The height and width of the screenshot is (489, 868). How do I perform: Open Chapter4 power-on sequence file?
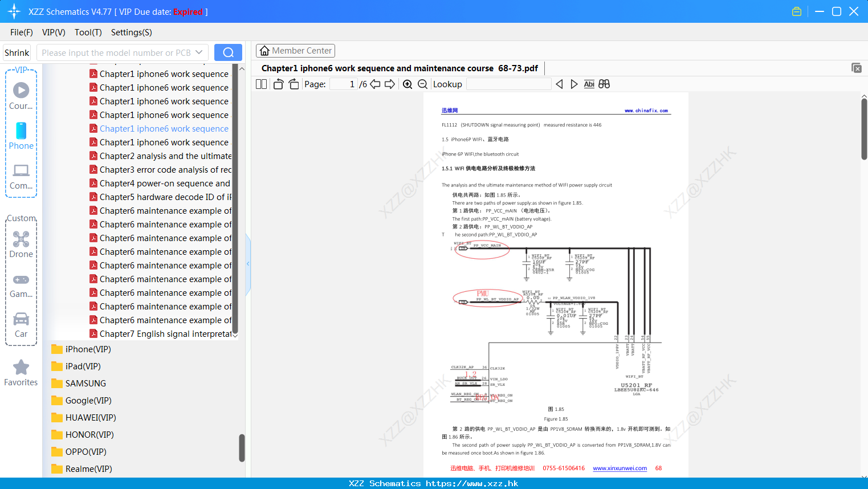pyautogui.click(x=160, y=184)
